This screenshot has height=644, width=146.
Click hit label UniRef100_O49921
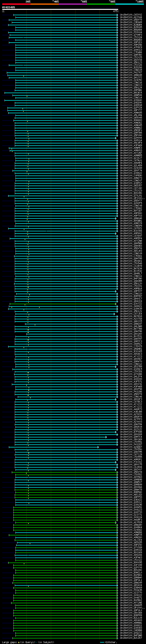click(x=131, y=306)
